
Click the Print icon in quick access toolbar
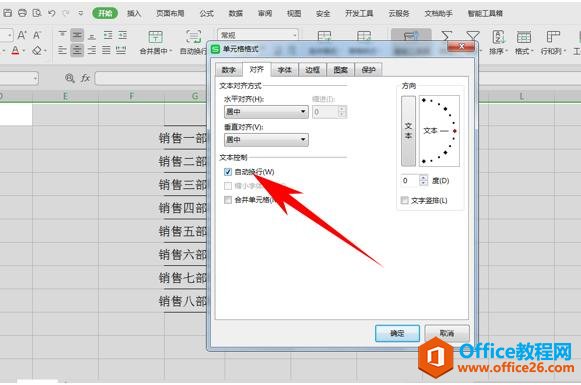(22, 13)
